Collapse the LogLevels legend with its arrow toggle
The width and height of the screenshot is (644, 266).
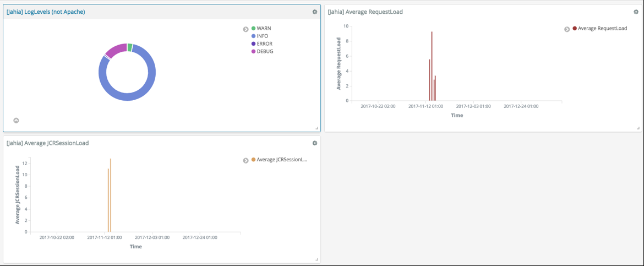(246, 29)
